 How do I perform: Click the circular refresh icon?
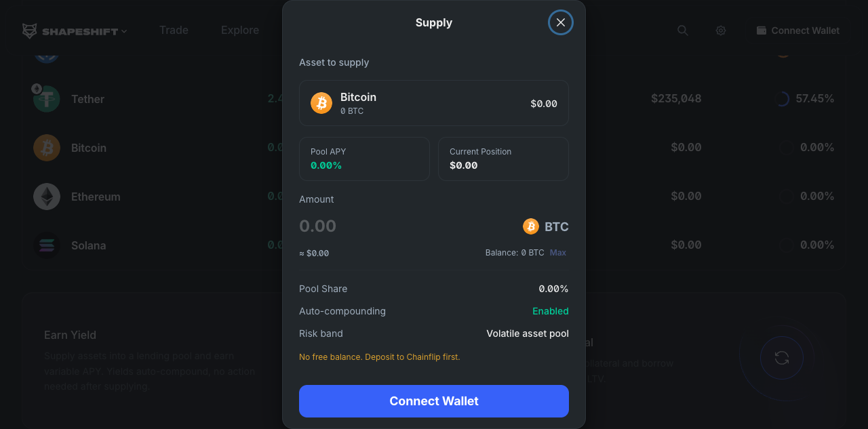[x=781, y=357]
